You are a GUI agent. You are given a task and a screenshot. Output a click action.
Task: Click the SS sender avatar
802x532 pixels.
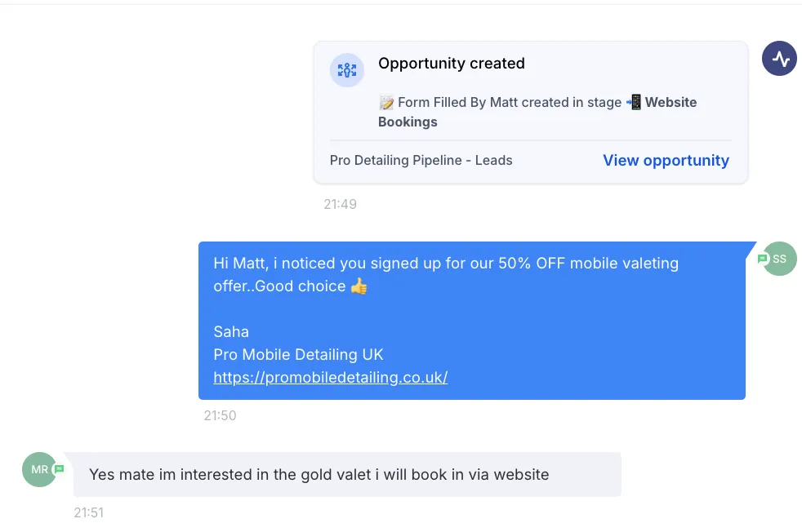(779, 259)
